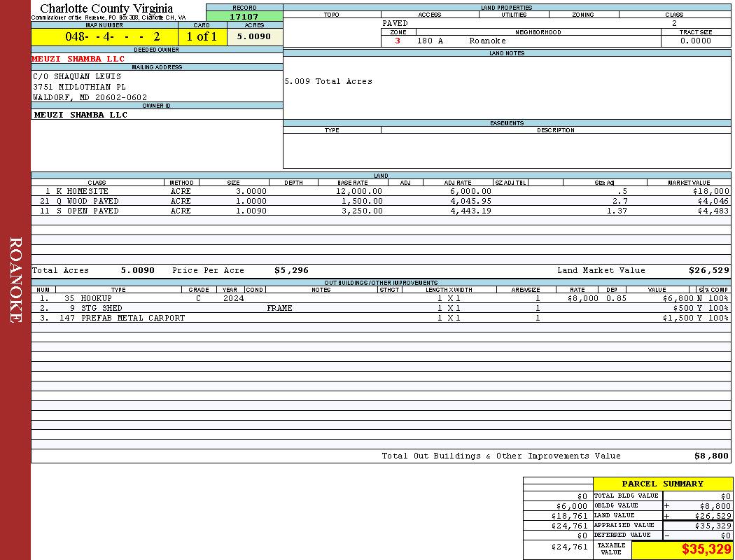Click the yellow '1 of 1' card field
The width and height of the screenshot is (735, 560).
point(202,36)
